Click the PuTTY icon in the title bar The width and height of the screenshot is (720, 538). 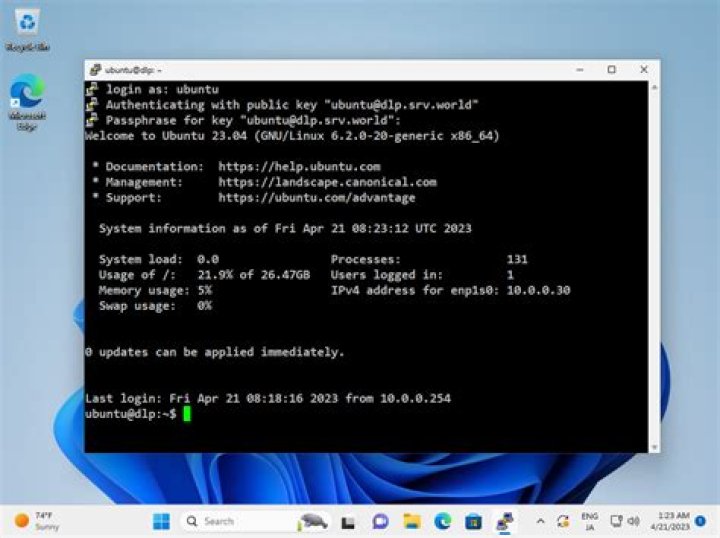click(x=95, y=70)
